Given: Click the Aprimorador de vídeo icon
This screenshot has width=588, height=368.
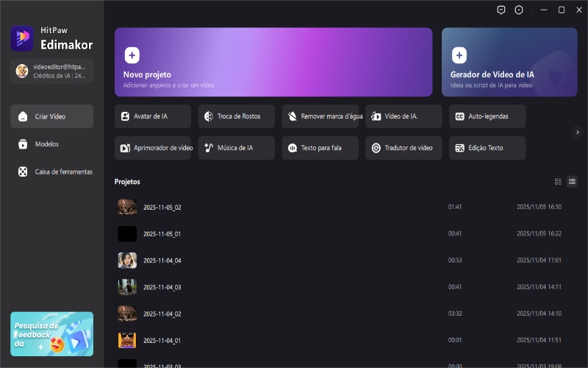Looking at the screenshot, I should click(125, 148).
